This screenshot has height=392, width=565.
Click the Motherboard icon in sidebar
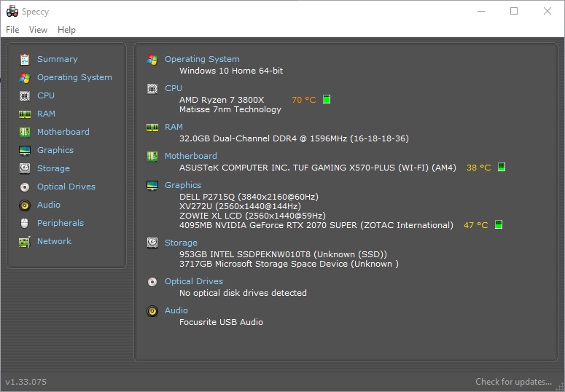coord(25,132)
